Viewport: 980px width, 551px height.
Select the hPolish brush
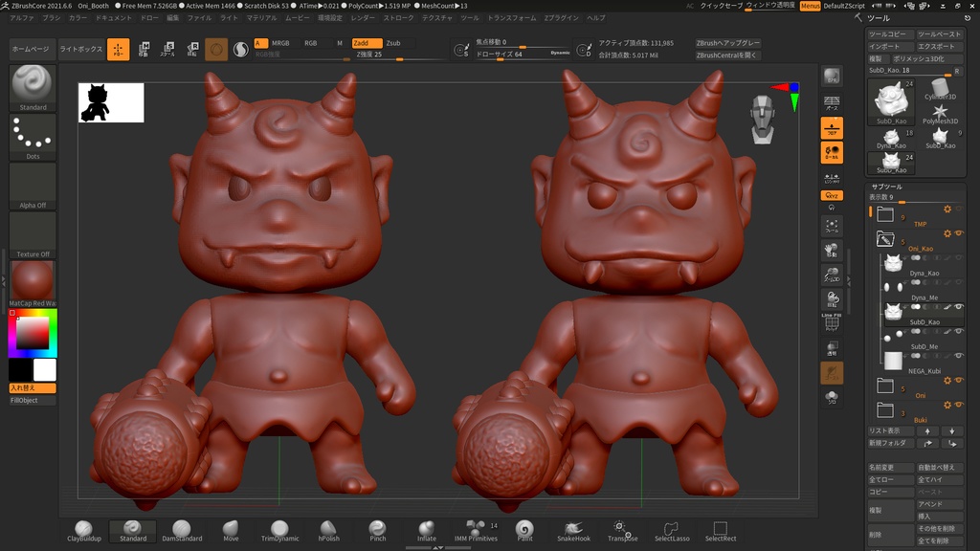click(329, 531)
